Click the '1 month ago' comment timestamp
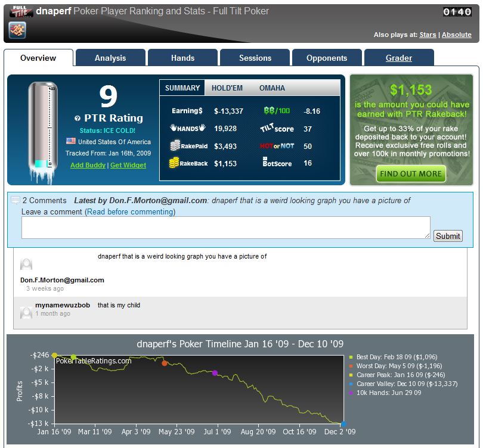This screenshot has height=448, width=483. (52, 313)
